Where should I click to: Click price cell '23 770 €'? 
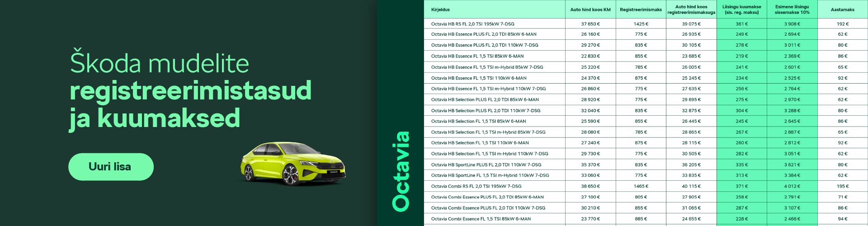pyautogui.click(x=590, y=219)
